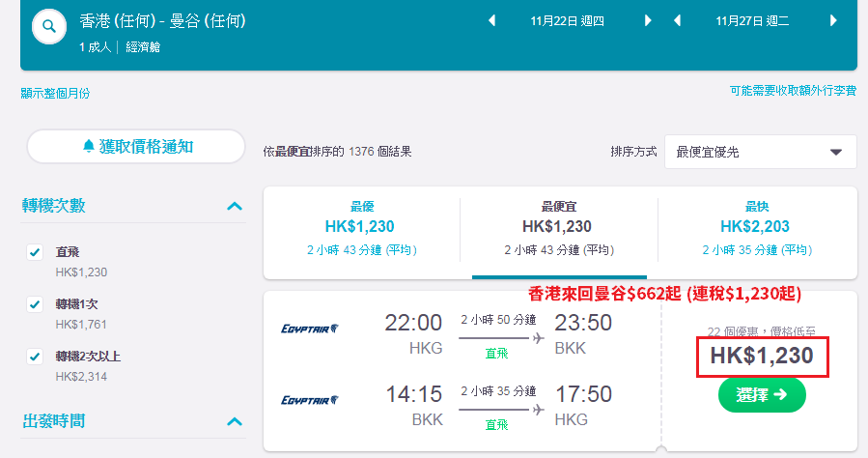Open 顯示整個月份 link

click(55, 93)
